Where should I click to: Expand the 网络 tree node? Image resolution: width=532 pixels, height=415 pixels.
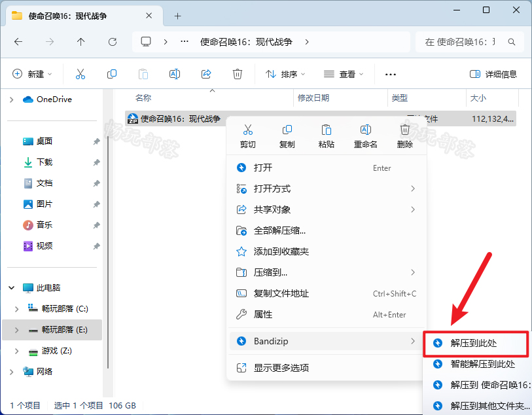[x=12, y=372]
